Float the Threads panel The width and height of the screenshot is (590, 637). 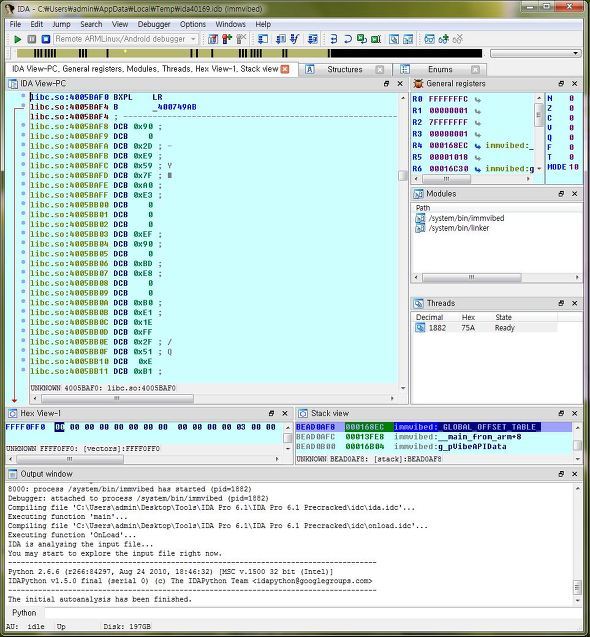tap(561, 303)
